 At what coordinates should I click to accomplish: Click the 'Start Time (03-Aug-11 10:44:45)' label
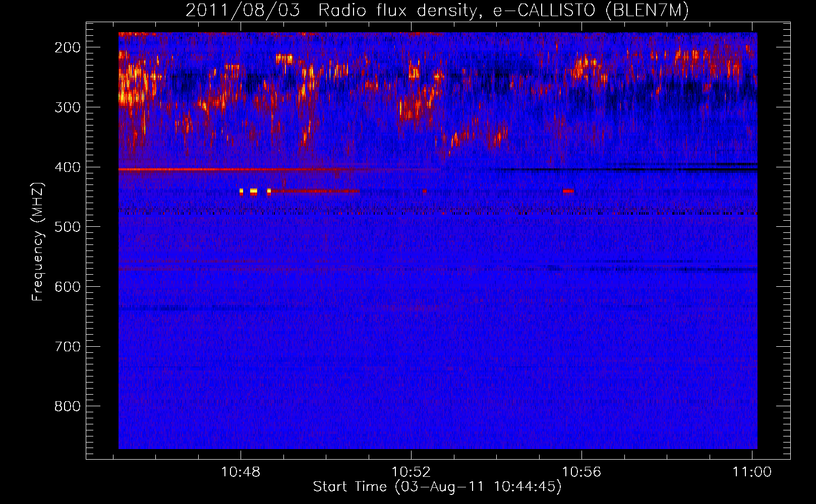pyautogui.click(x=437, y=487)
